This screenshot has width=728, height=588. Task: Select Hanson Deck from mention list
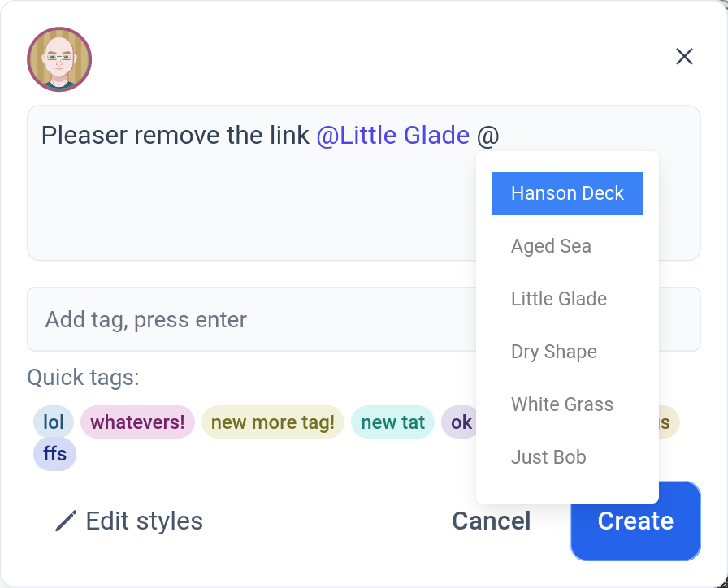pyautogui.click(x=567, y=193)
